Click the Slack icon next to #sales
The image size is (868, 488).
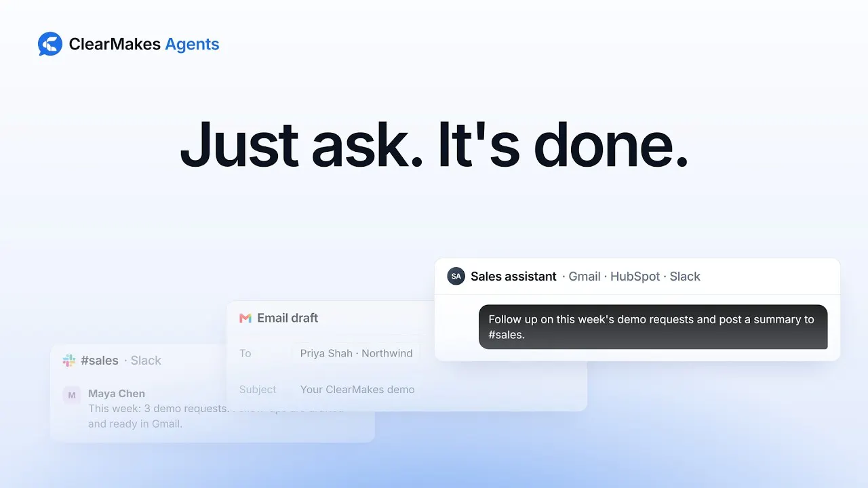coord(69,361)
